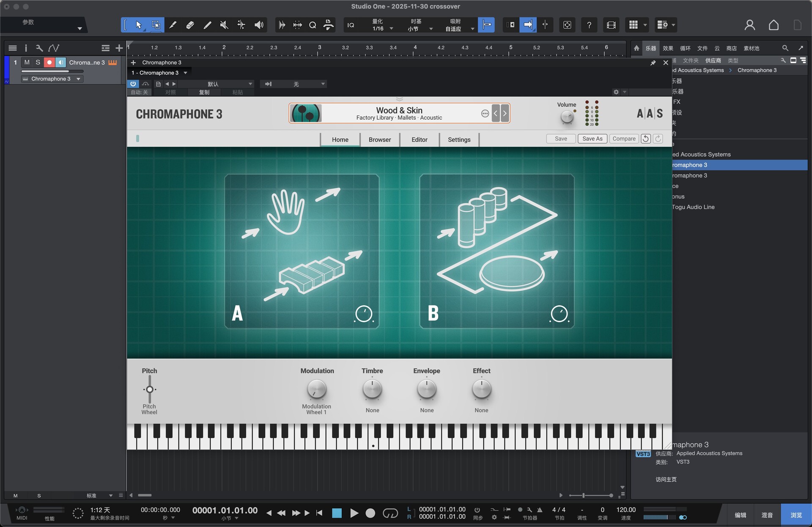Toggle the loop playback button
Viewport: 812px width, 527px height.
coord(390,513)
